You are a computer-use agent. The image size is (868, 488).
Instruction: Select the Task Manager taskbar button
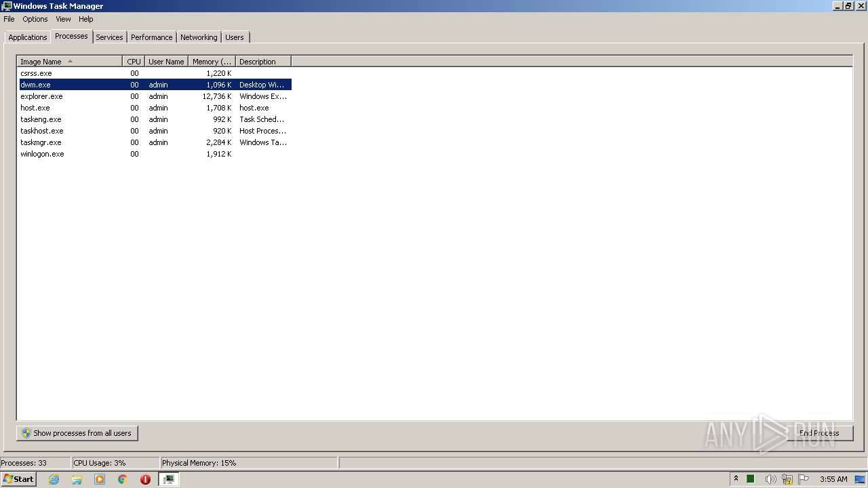click(169, 479)
